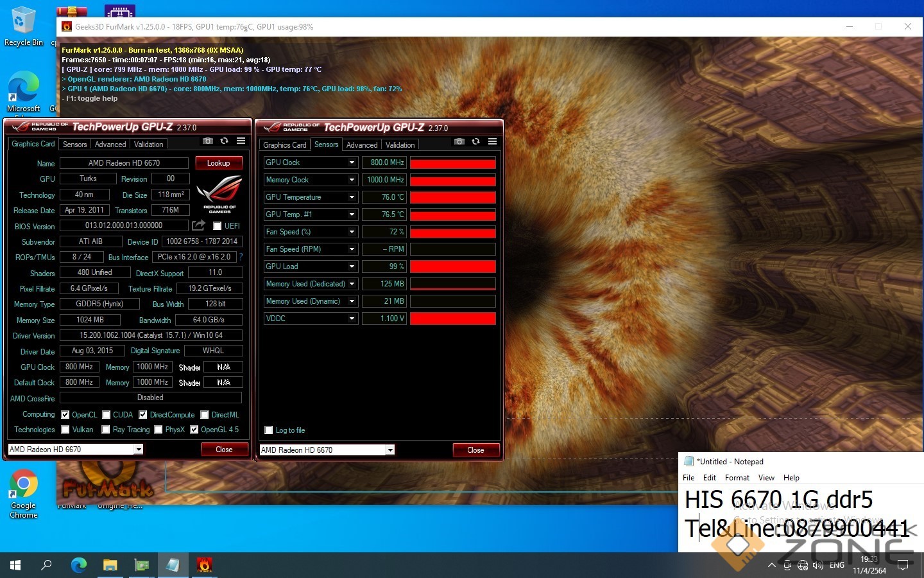Screen dimensions: 924x578
Task: Toggle the Ray Tracing checkbox
Action: click(105, 430)
